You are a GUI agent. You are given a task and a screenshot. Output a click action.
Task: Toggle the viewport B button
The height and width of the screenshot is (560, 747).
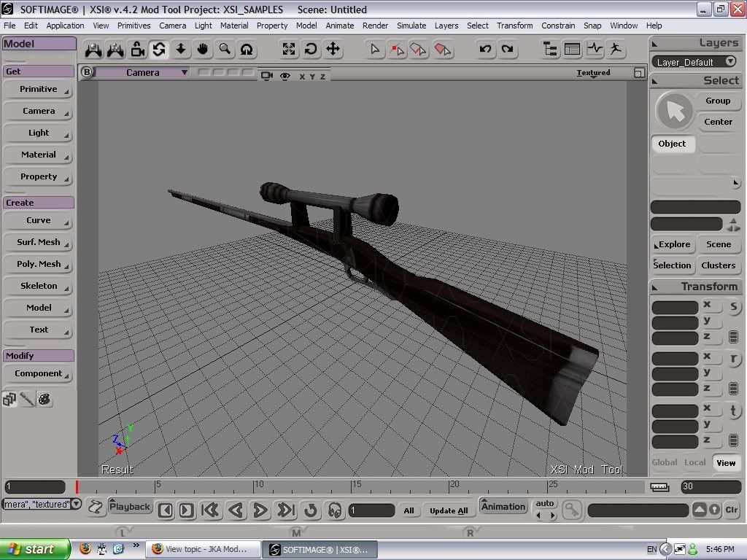pos(87,72)
